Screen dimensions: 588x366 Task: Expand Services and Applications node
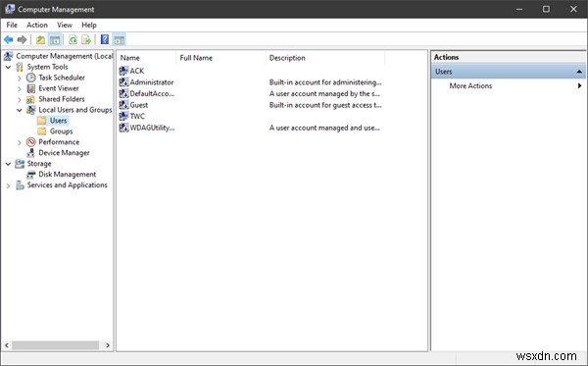[8, 185]
